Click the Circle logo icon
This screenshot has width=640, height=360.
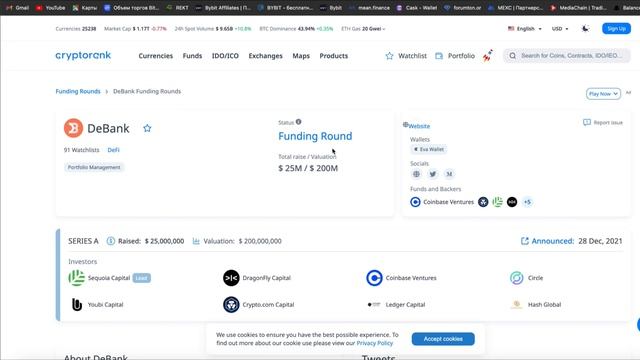click(x=517, y=278)
